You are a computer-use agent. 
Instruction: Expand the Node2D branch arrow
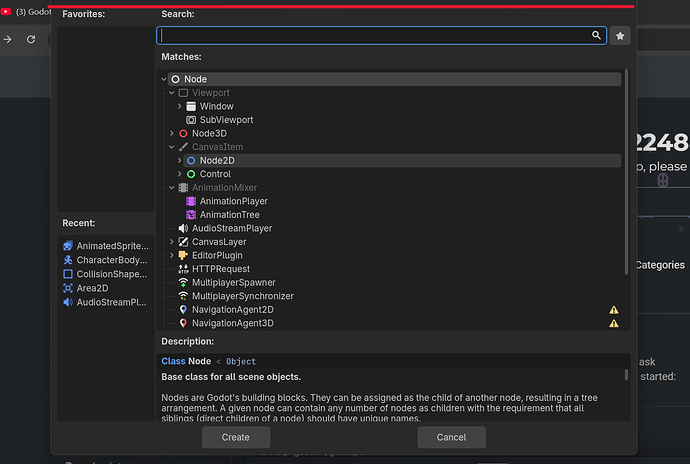coord(180,161)
